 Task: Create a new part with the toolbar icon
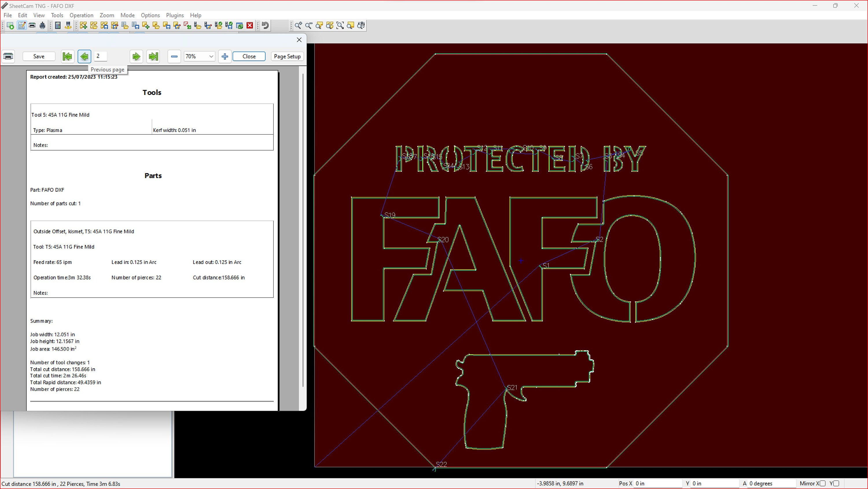pos(146,25)
